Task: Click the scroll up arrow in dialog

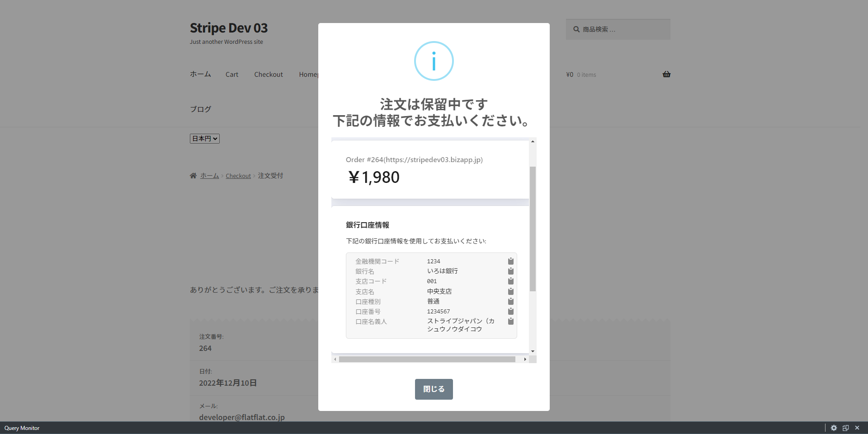Action: pyautogui.click(x=533, y=141)
